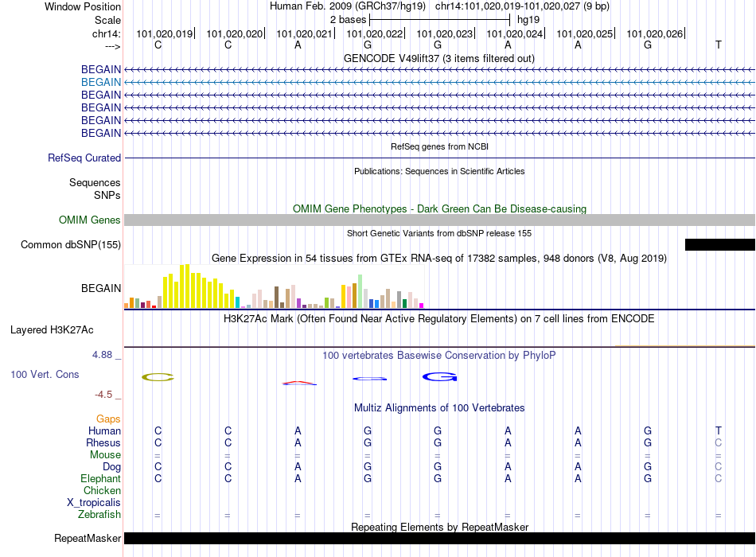Select the black dbSNP variant block
The image size is (756, 557).
pos(719,245)
